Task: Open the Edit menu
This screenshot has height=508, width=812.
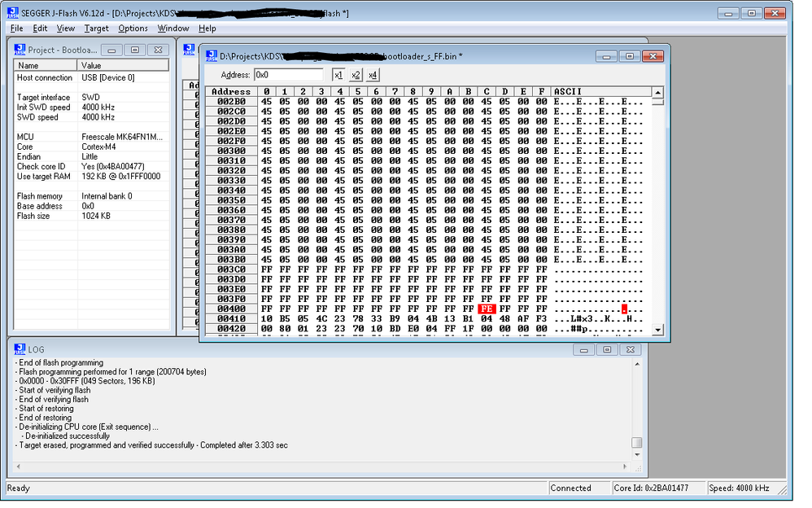Action: point(40,28)
